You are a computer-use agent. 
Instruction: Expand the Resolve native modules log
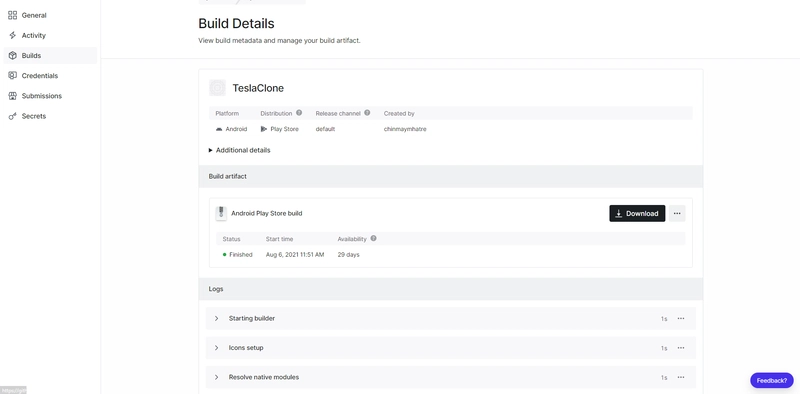point(216,378)
